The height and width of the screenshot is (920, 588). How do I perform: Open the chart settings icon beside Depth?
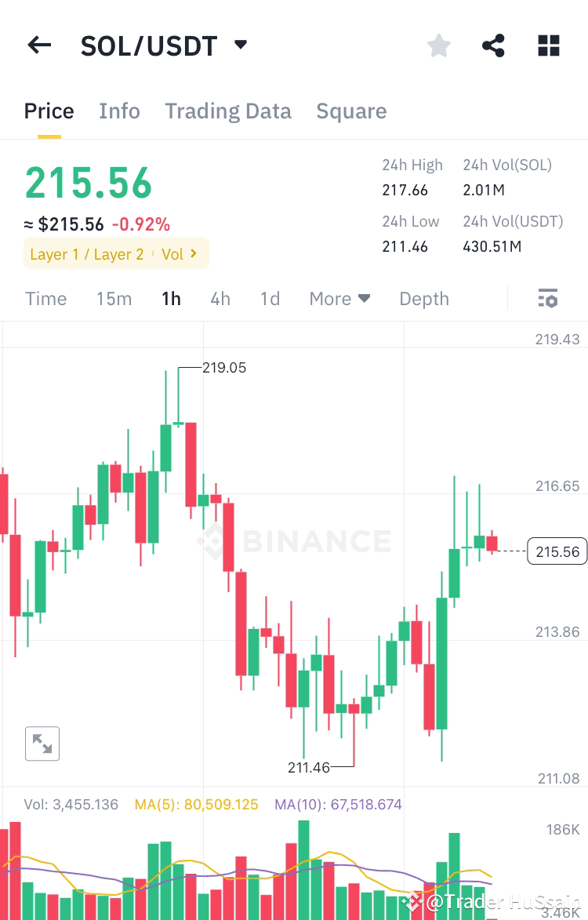coord(547,298)
